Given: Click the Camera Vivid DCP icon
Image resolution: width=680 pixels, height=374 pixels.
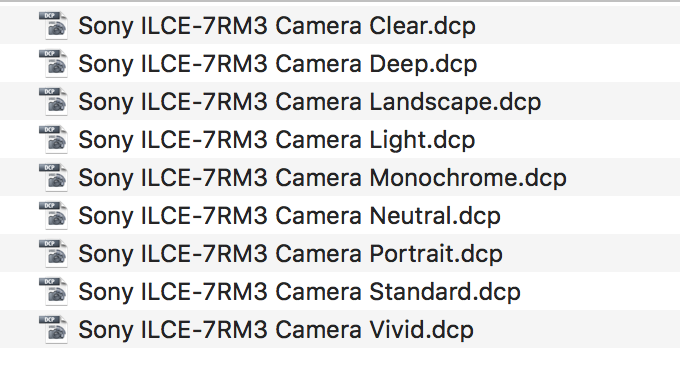Looking at the screenshot, I should pos(53,330).
